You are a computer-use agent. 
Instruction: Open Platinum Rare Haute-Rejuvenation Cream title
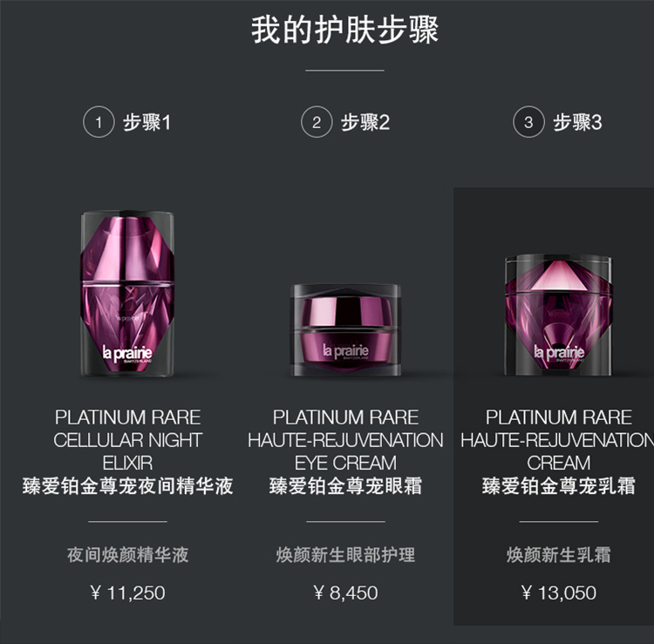[x=558, y=440]
